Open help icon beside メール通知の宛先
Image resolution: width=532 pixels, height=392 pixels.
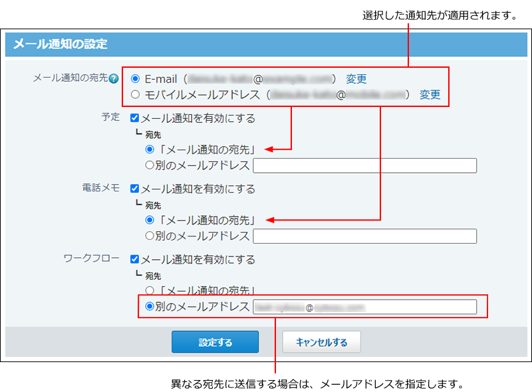coord(114,78)
